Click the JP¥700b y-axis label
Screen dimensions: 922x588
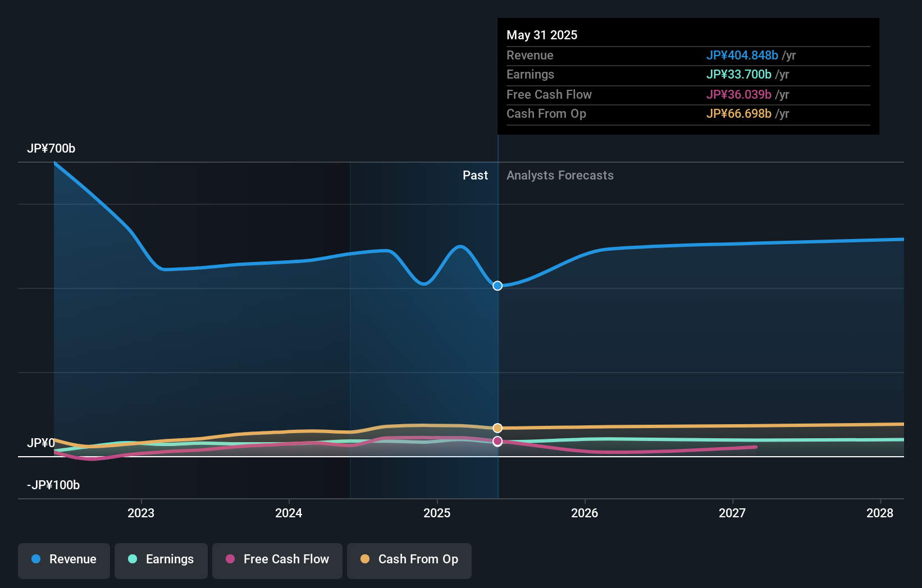coord(51,148)
